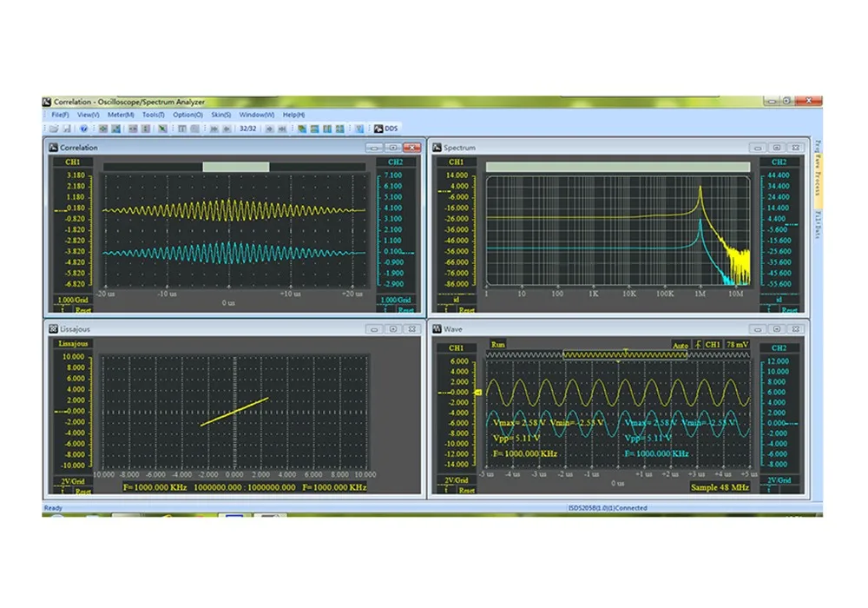Toggle CH2 header in the Wave window
Viewport: 868px width, 608px height.
pos(779,347)
